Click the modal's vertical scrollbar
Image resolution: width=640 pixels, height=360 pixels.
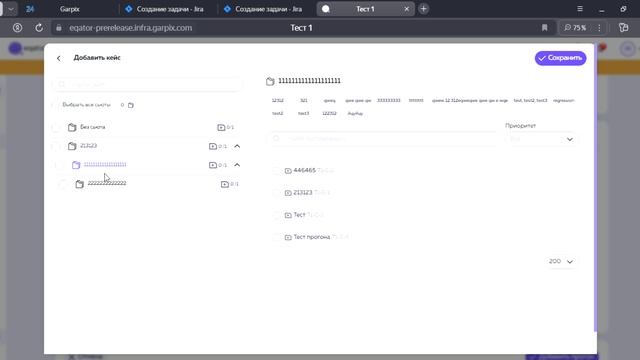(595, 188)
